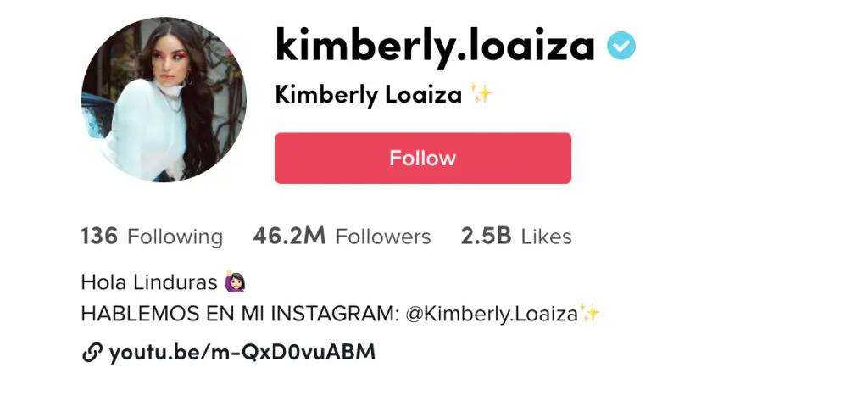The height and width of the screenshot is (412, 868).
Task: Click the Kimberly Loaiza display name
Action: pyautogui.click(x=369, y=95)
